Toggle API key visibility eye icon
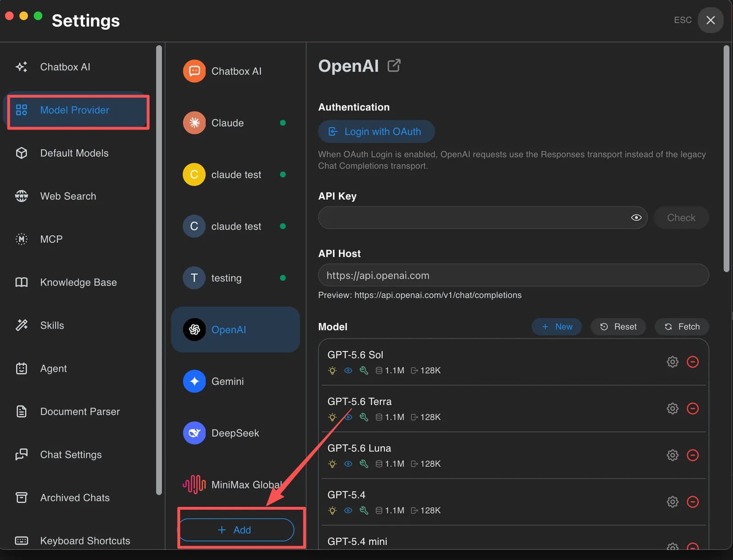 click(x=636, y=218)
